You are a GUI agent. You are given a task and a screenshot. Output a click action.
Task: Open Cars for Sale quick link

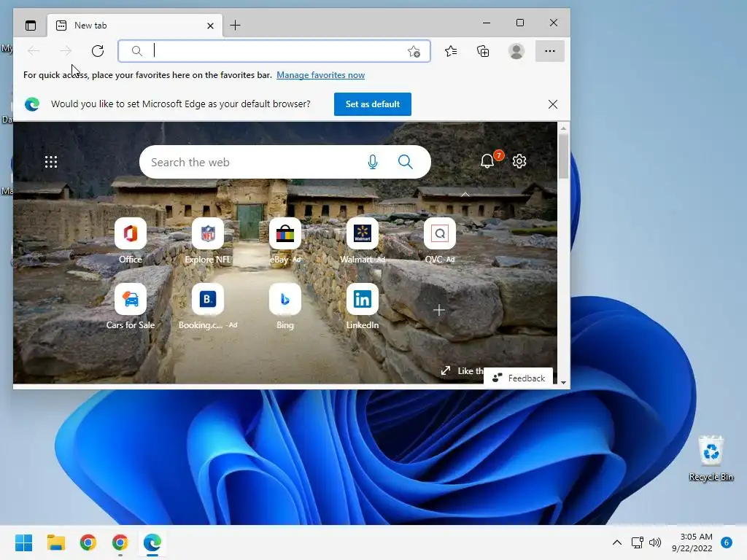pyautogui.click(x=131, y=306)
